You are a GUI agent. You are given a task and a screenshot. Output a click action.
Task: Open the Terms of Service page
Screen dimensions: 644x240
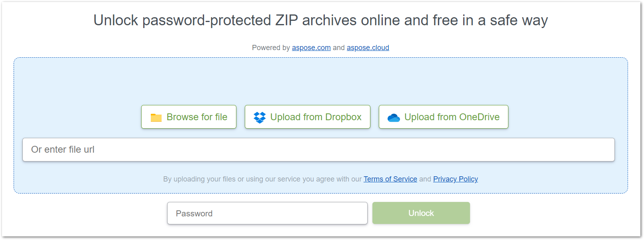coord(390,179)
